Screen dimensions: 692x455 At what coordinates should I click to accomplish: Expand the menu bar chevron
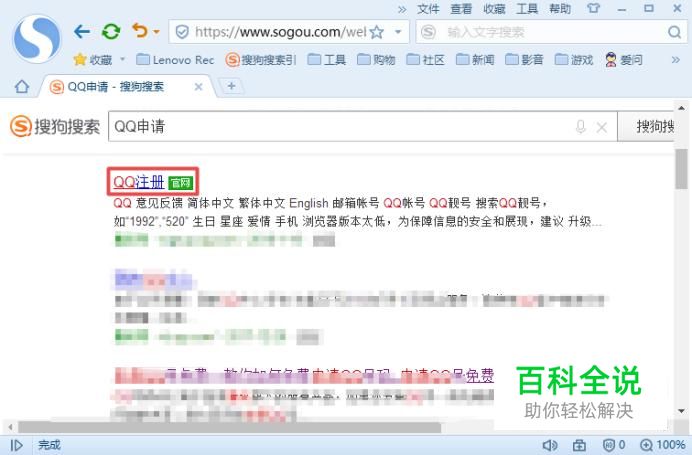(x=402, y=9)
